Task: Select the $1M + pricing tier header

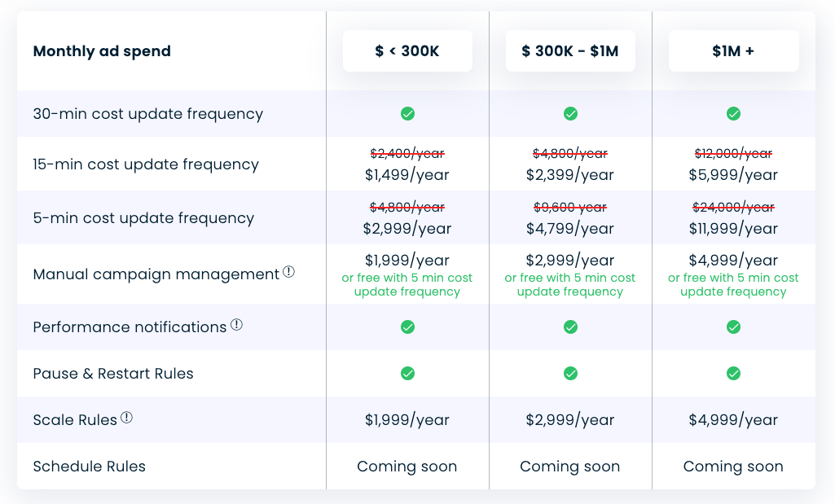Action: pos(733,50)
